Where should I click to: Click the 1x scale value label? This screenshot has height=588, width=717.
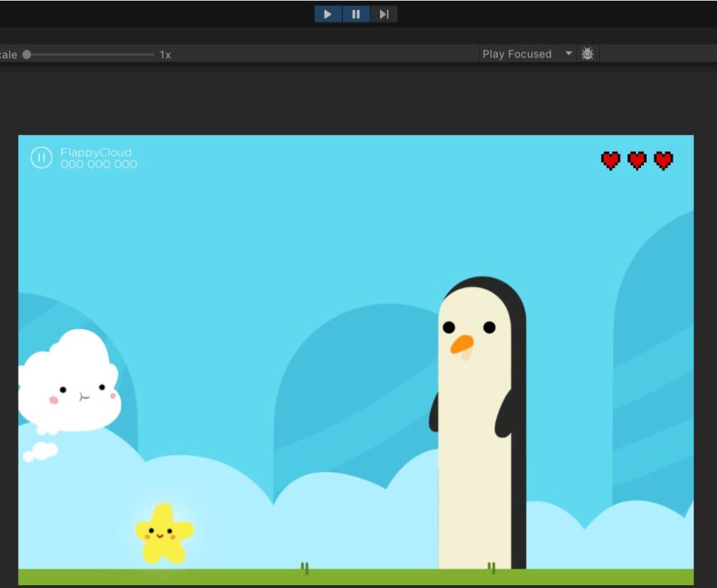165,54
